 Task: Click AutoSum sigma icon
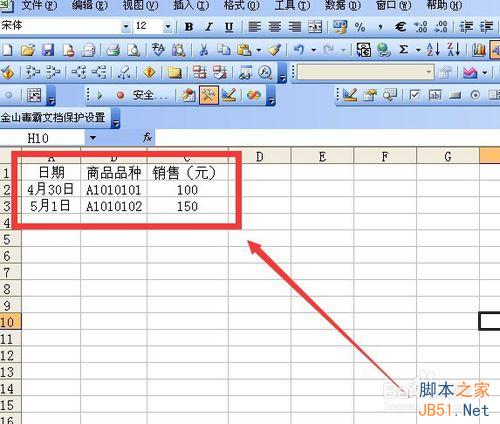(404, 50)
